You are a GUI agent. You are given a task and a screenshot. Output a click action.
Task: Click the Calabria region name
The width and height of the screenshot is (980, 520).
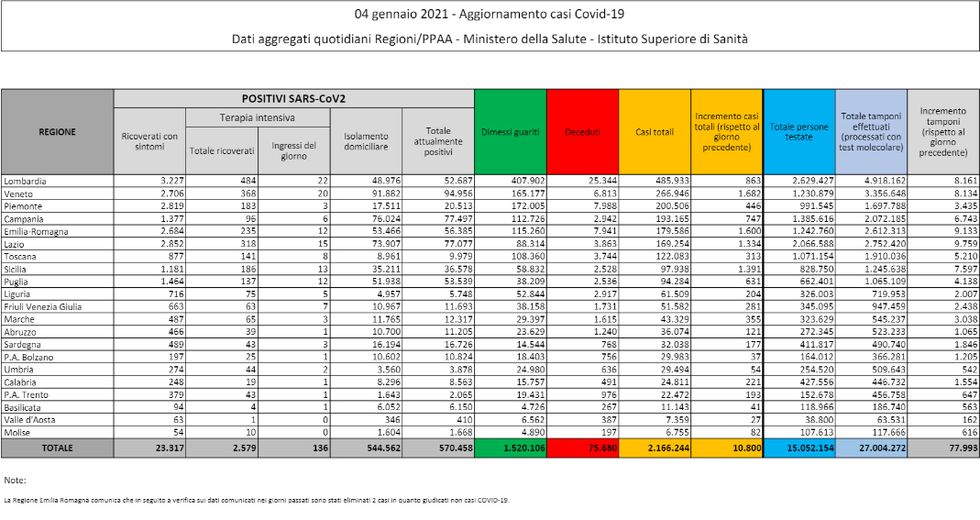point(20,382)
